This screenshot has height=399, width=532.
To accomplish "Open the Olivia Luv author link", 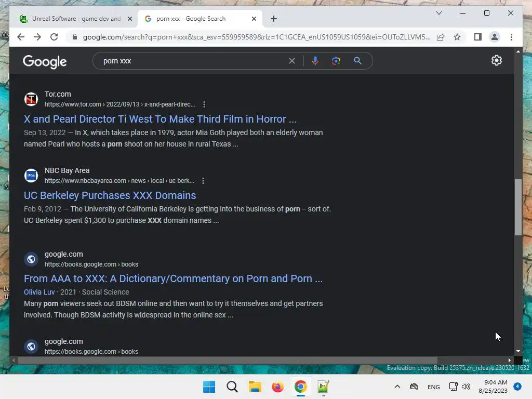I will point(39,292).
